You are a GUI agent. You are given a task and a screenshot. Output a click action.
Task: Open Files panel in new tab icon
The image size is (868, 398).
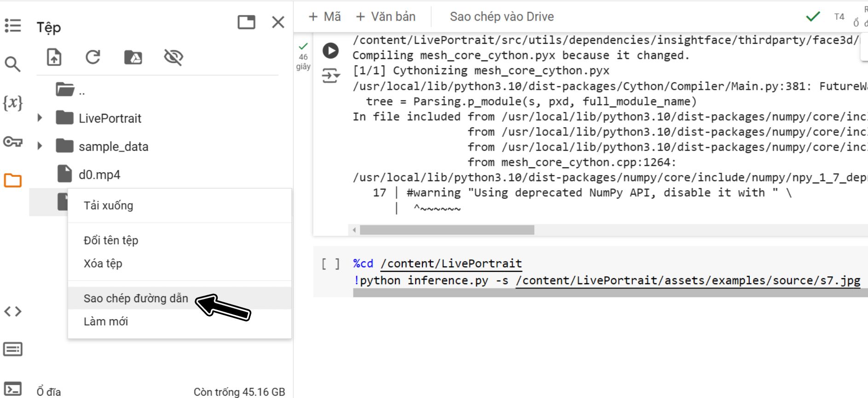pyautogui.click(x=246, y=22)
